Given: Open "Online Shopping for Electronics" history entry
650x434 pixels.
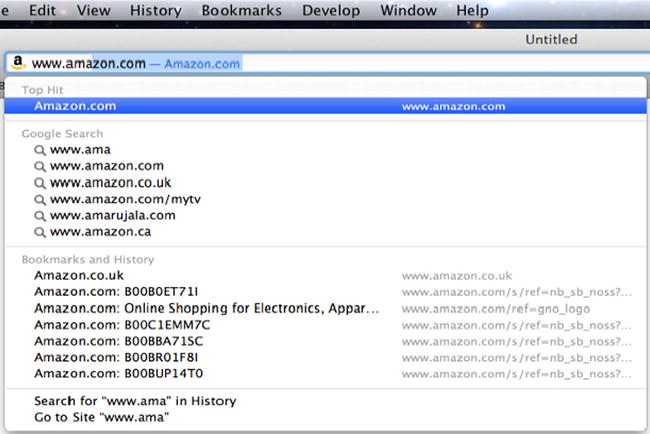Looking at the screenshot, I should pyautogui.click(x=325, y=308).
